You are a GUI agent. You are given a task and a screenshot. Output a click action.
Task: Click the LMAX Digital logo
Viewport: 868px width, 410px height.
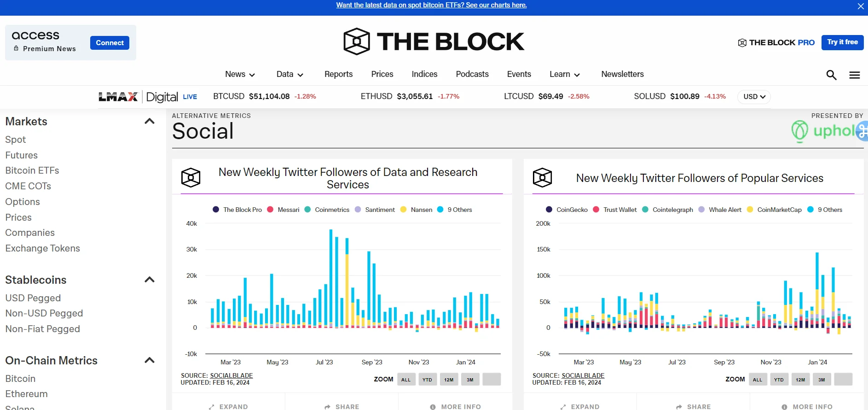coord(138,97)
